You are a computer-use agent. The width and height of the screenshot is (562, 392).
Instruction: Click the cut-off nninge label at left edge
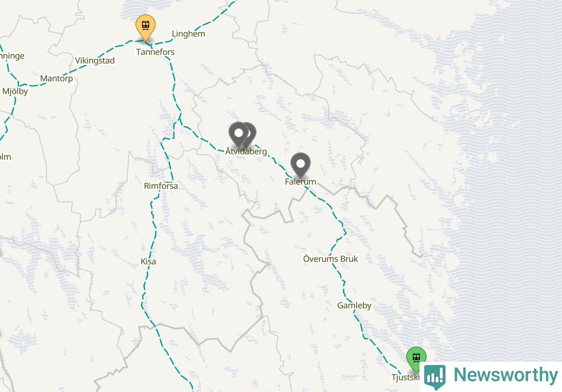coord(12,56)
